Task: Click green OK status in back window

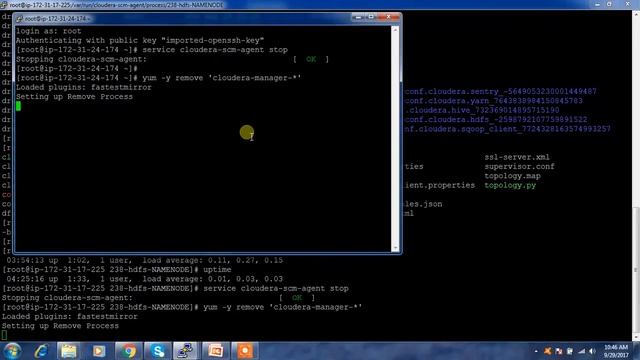Action: (297, 298)
